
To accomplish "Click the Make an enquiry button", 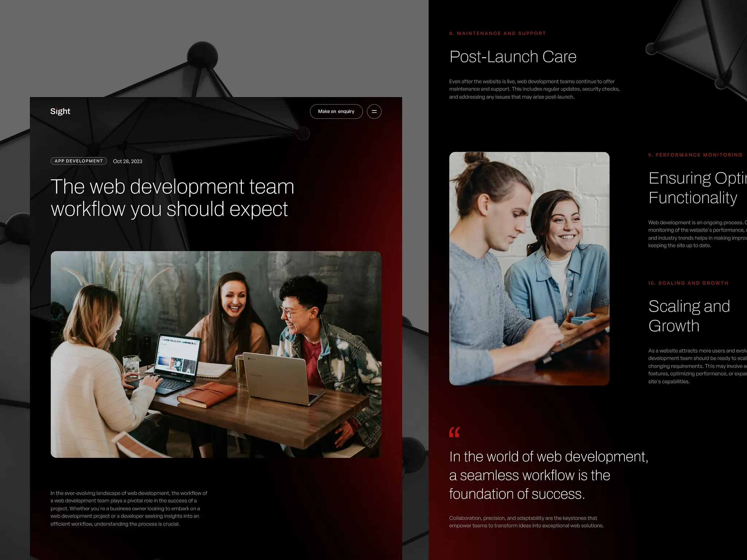I will [x=336, y=111].
